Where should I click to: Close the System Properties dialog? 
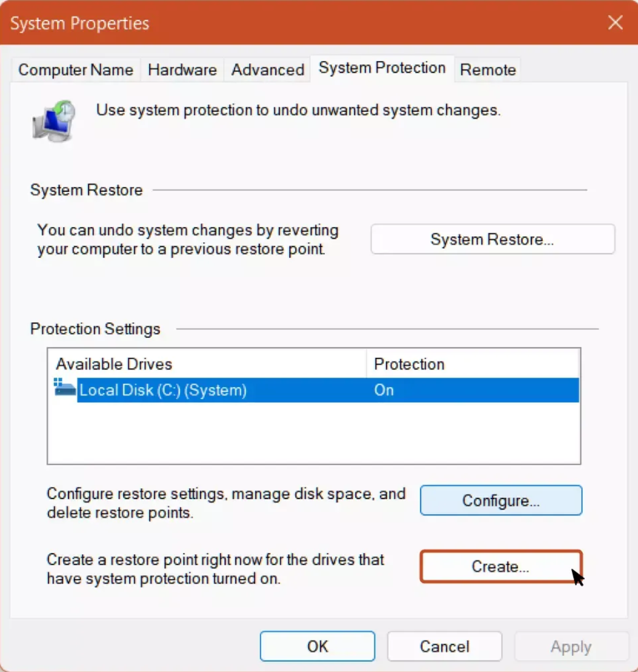[x=615, y=22]
